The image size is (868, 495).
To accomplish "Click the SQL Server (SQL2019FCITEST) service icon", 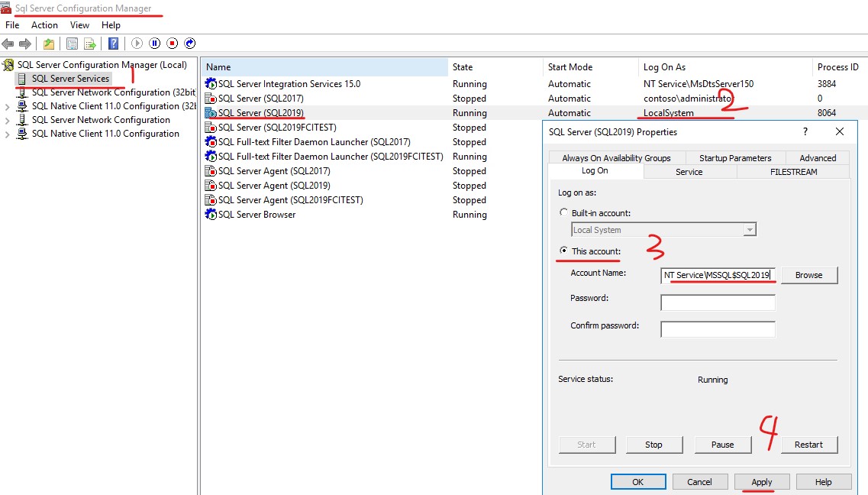I will click(211, 128).
